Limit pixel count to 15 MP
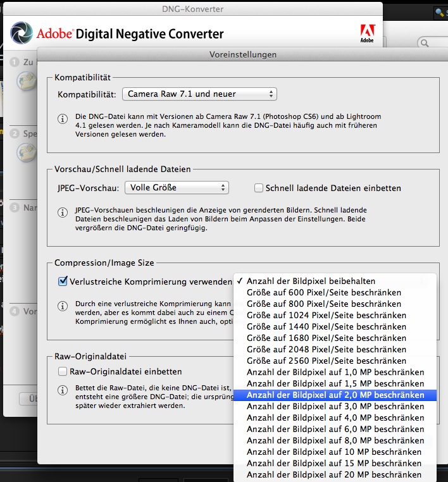The image size is (448, 482). point(335,463)
